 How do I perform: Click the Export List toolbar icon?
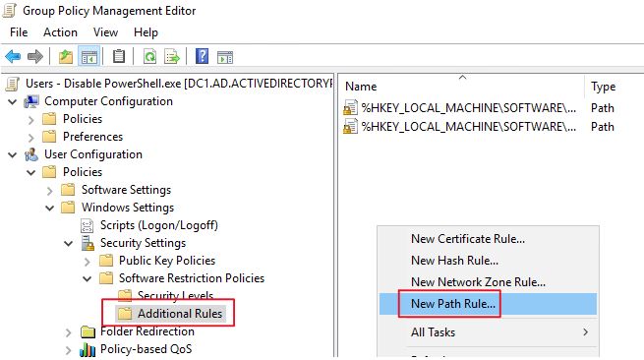pos(172,56)
